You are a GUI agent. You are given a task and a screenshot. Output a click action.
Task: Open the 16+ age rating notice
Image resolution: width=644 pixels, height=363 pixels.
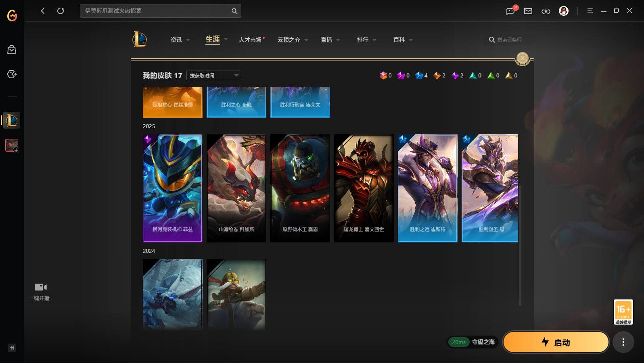click(x=623, y=312)
